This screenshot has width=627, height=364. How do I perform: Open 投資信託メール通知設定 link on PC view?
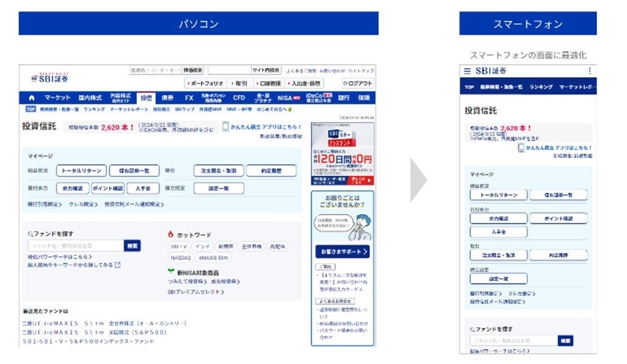coord(134,204)
